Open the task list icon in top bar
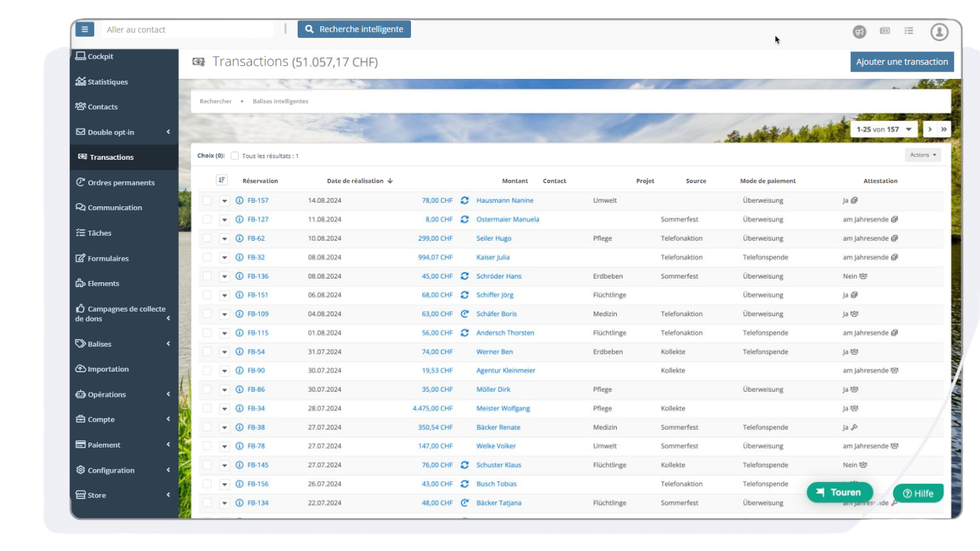 909,31
